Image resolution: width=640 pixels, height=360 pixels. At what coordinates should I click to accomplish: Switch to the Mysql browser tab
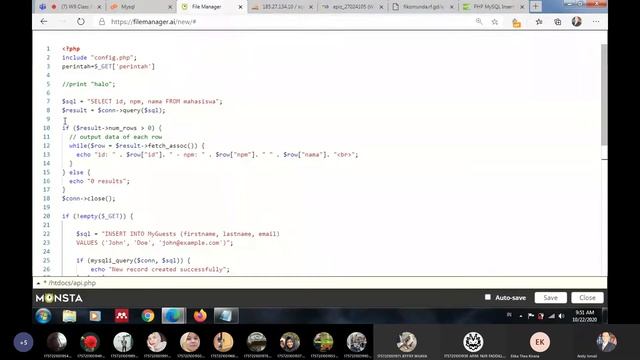[142, 7]
